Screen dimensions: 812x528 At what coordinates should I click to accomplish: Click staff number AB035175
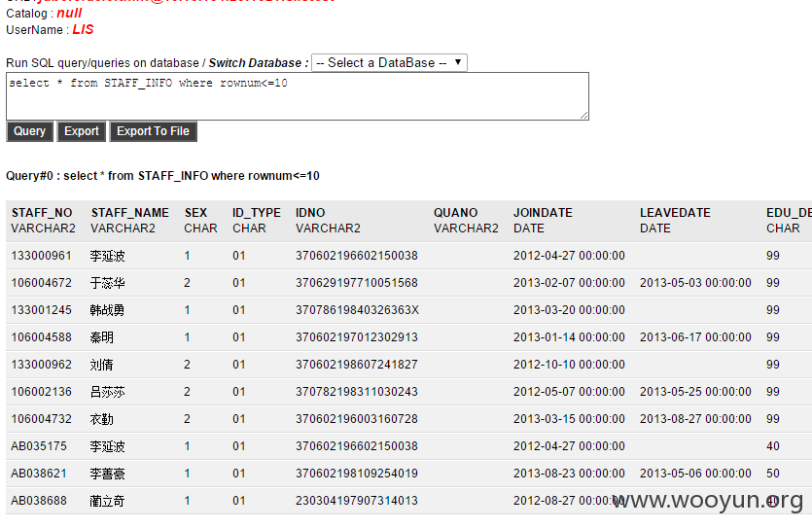point(39,446)
